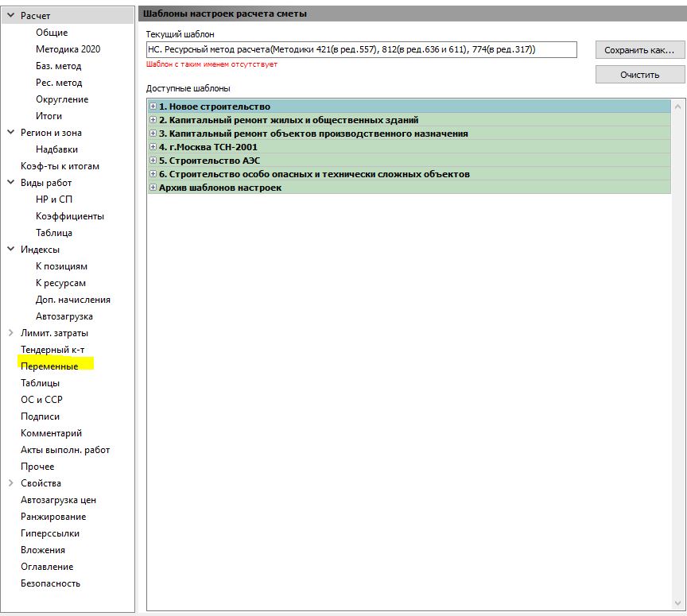Open 'НР и СП' under Виды работ
The height and width of the screenshot is (616, 687).
(54, 200)
